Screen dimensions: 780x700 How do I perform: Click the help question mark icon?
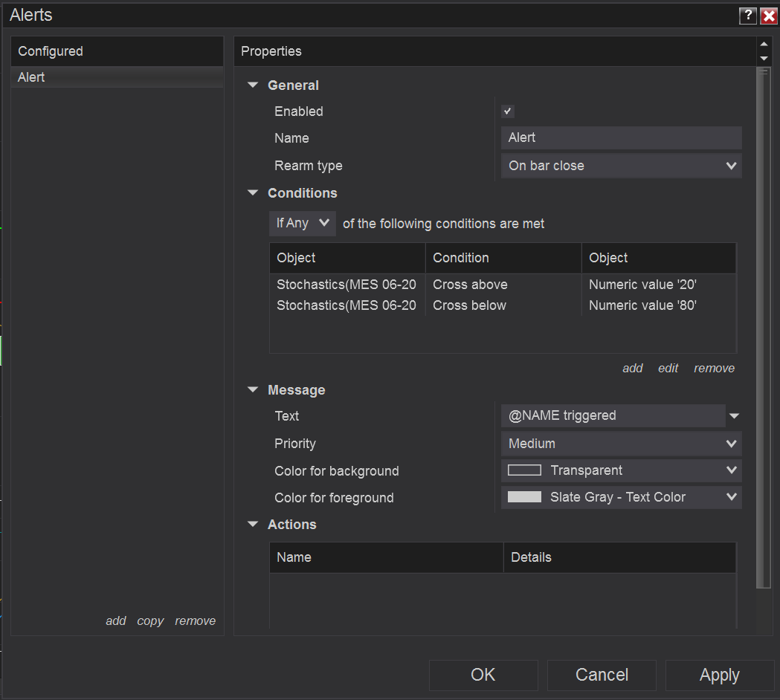pyautogui.click(x=747, y=16)
